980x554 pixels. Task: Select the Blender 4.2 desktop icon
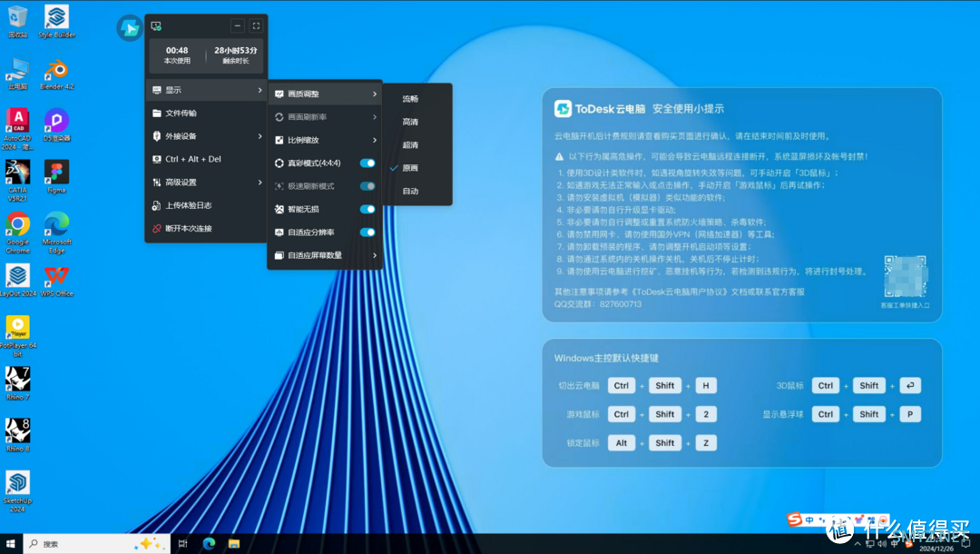[x=56, y=74]
